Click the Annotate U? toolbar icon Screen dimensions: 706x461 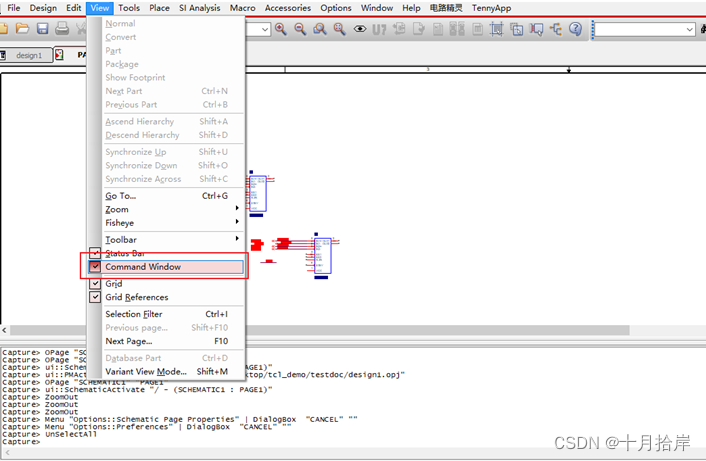click(379, 30)
